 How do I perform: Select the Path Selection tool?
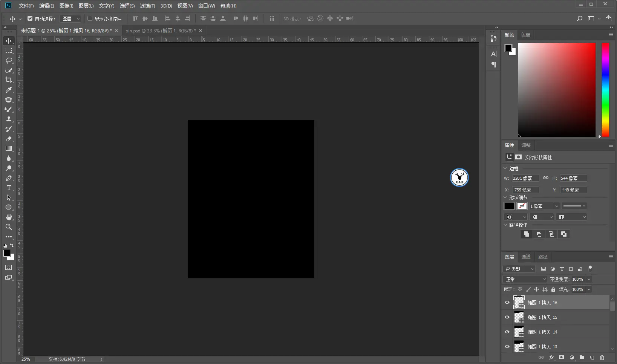pos(9,197)
